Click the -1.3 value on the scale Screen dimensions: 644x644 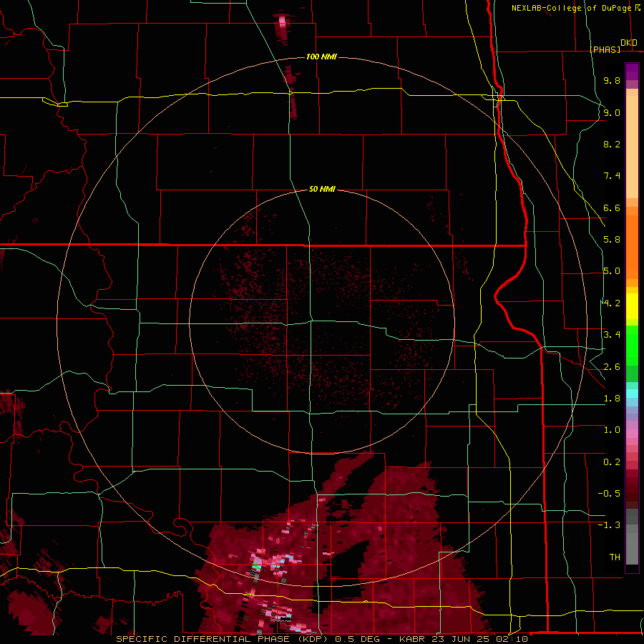(x=609, y=525)
